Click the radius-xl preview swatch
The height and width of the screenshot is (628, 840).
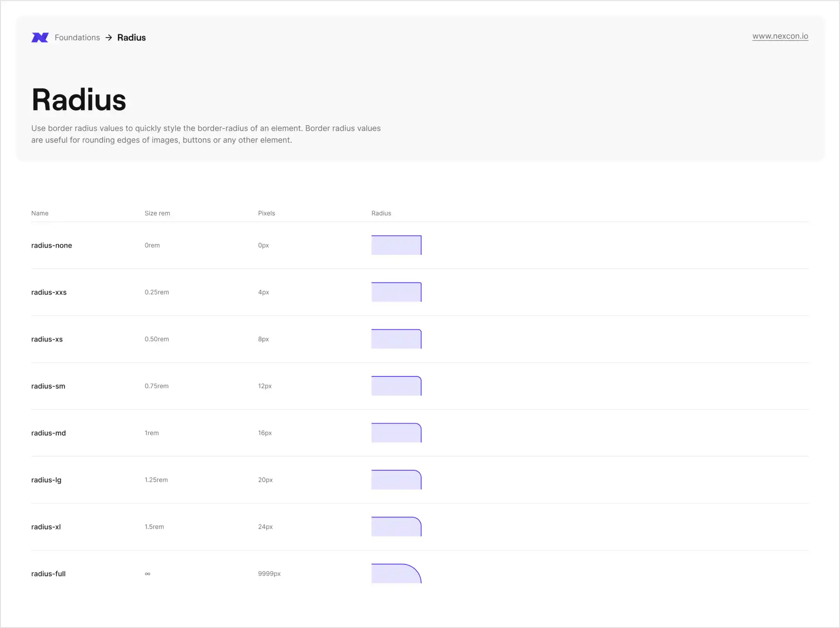tap(397, 527)
